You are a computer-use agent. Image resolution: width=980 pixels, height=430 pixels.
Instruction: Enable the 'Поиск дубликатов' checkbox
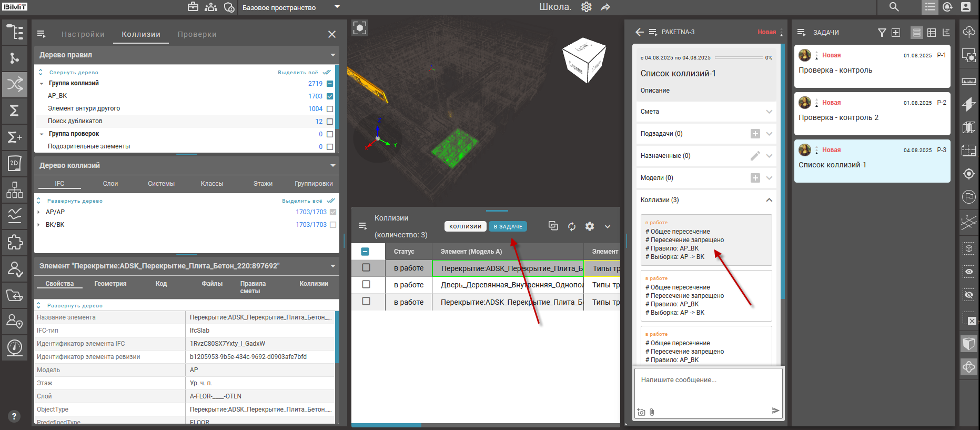tap(330, 122)
